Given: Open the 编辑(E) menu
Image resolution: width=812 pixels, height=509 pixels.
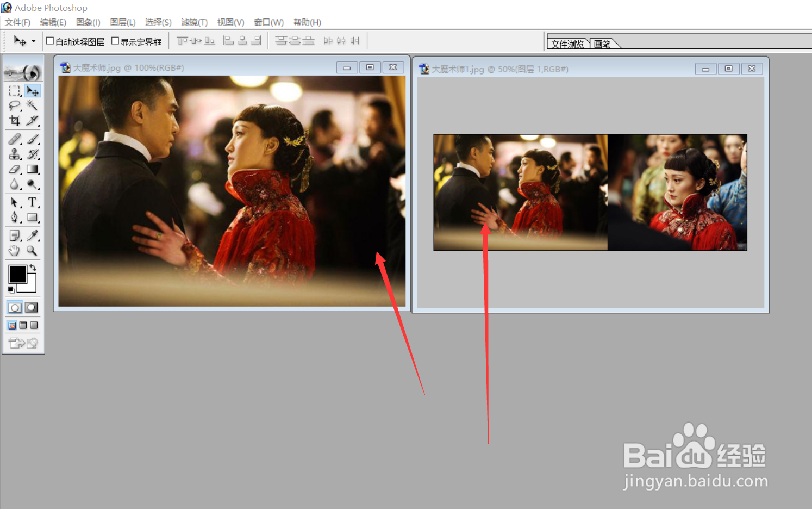Looking at the screenshot, I should pyautogui.click(x=53, y=22).
